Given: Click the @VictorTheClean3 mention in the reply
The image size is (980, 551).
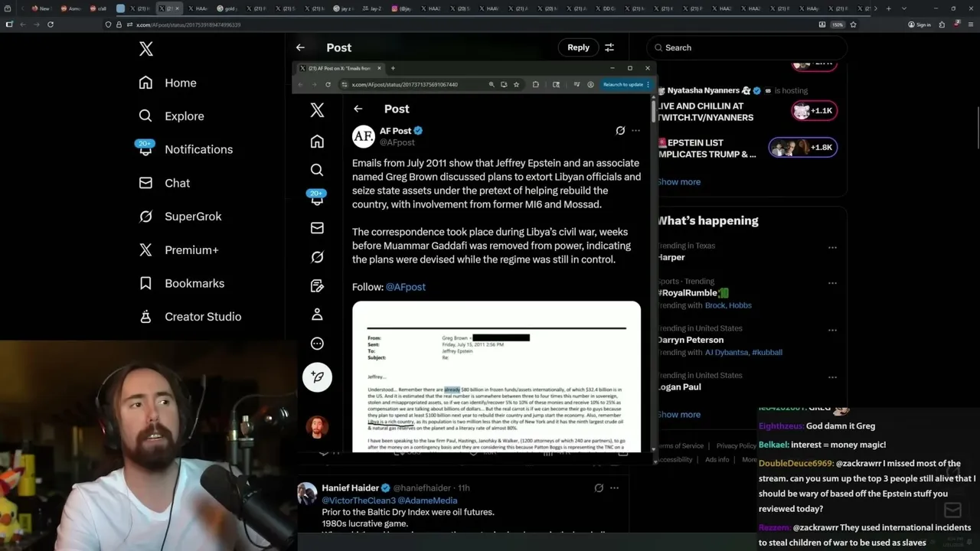Looking at the screenshot, I should 358,500.
